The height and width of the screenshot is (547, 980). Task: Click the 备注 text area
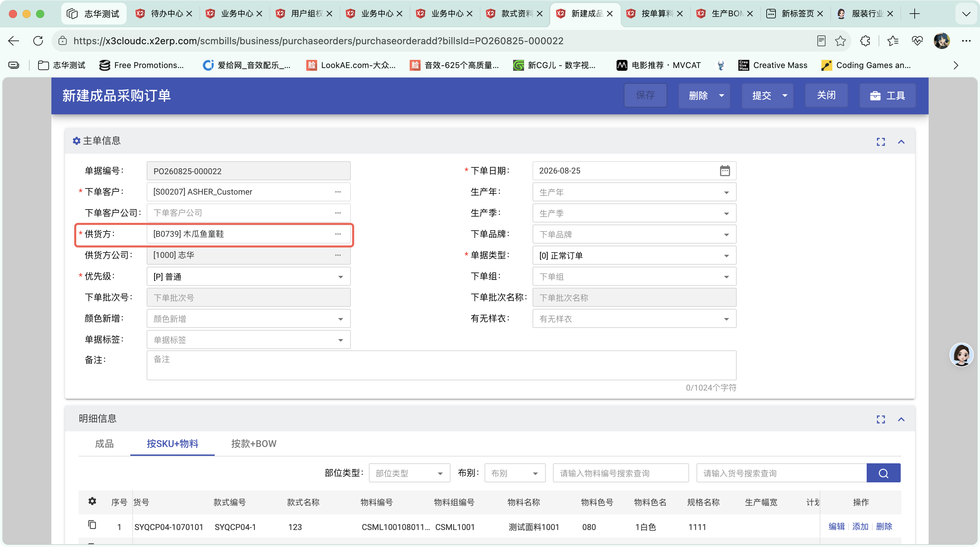click(x=441, y=365)
